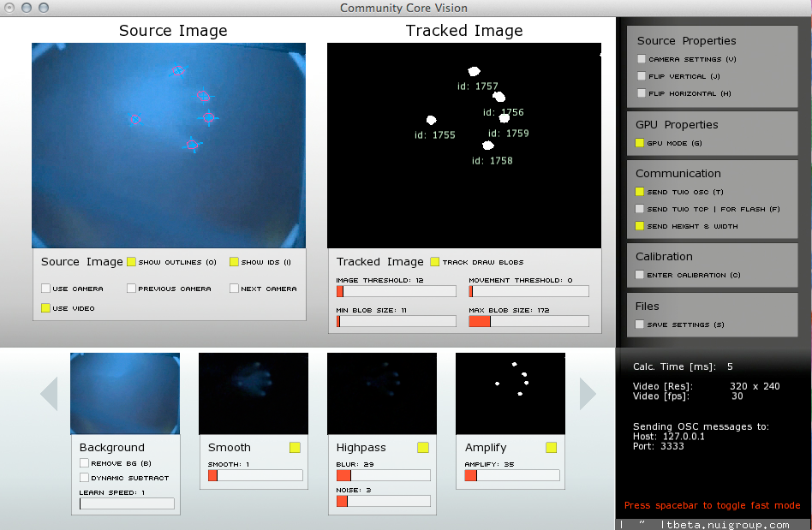Image resolution: width=812 pixels, height=530 pixels.
Task: Toggle the Highpass filter yellow box
Action: click(423, 447)
